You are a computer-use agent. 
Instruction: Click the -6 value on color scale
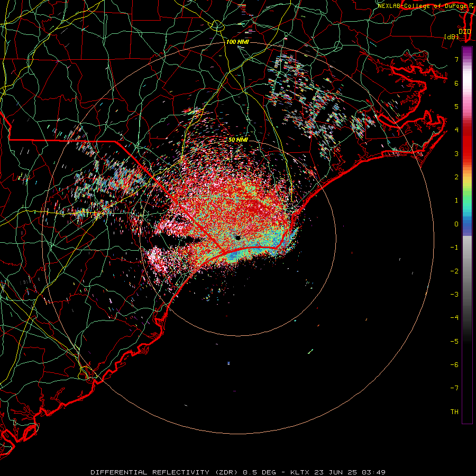coord(454,365)
